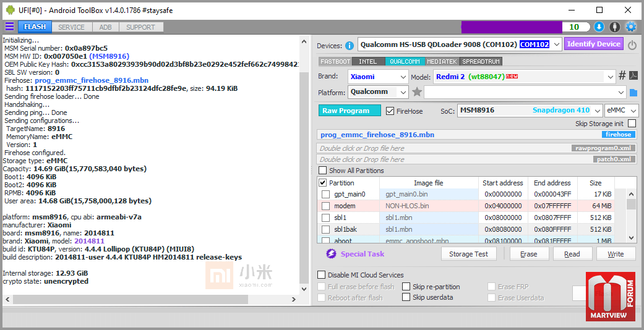
Task: Toggle the FireHose checkbox
Action: (390, 111)
